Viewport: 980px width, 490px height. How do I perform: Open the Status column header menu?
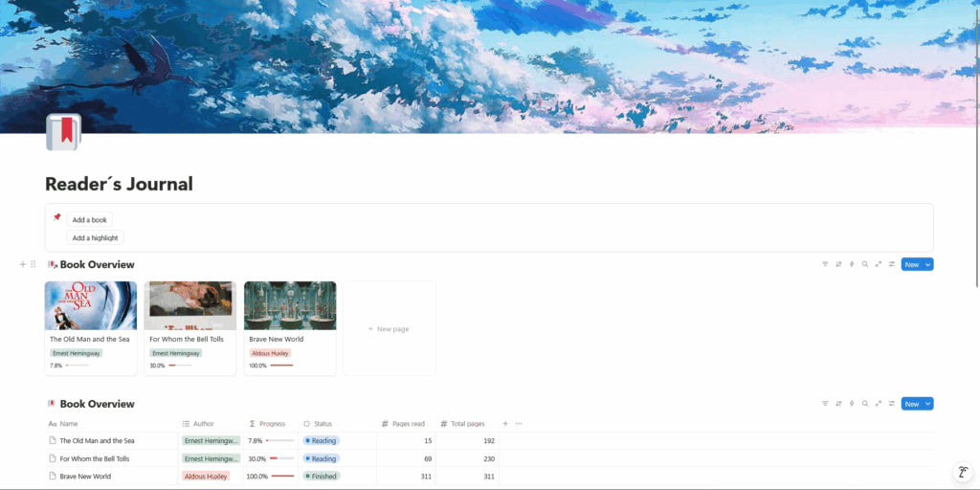[323, 423]
